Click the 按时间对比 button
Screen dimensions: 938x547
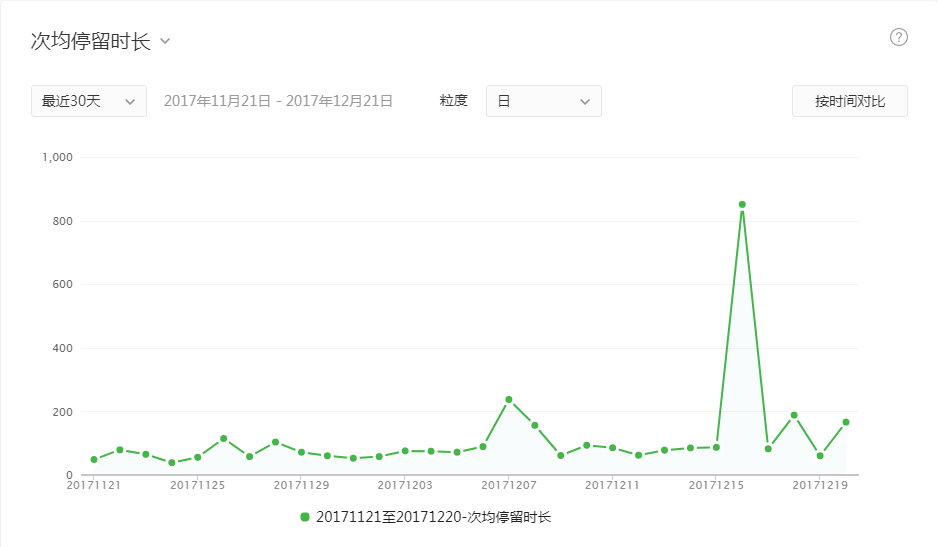click(849, 101)
